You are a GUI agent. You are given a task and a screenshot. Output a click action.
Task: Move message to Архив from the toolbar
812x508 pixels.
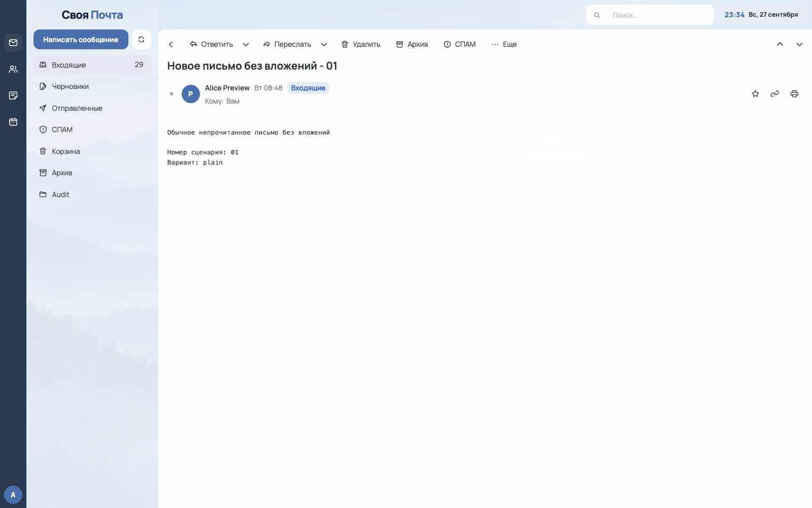coord(412,44)
